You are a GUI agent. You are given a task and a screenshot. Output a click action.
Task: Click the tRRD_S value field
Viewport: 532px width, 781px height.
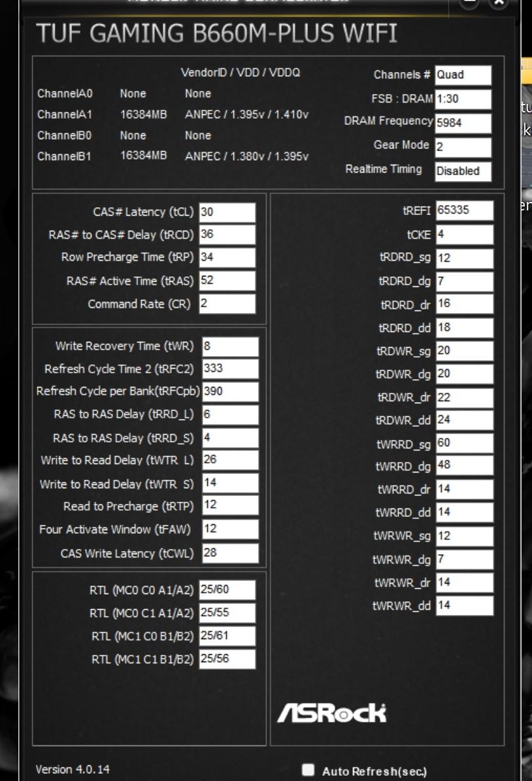pyautogui.click(x=230, y=439)
